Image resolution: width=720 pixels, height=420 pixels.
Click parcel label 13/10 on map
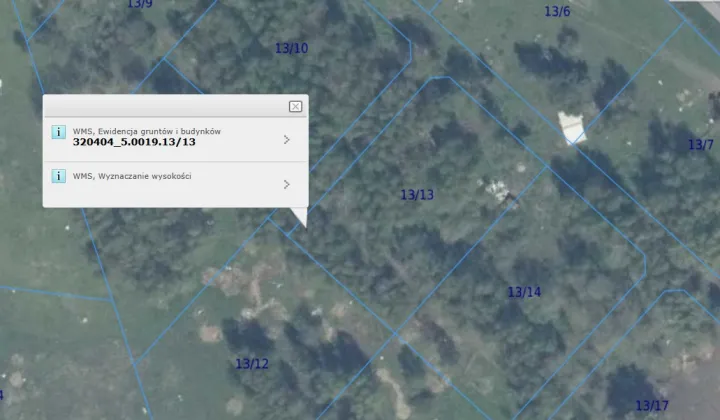pyautogui.click(x=291, y=48)
